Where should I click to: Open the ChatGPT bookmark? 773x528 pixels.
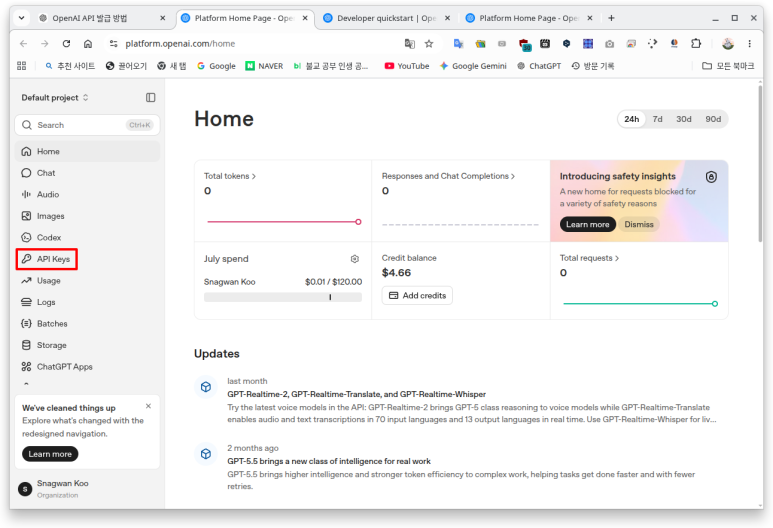coord(539,66)
